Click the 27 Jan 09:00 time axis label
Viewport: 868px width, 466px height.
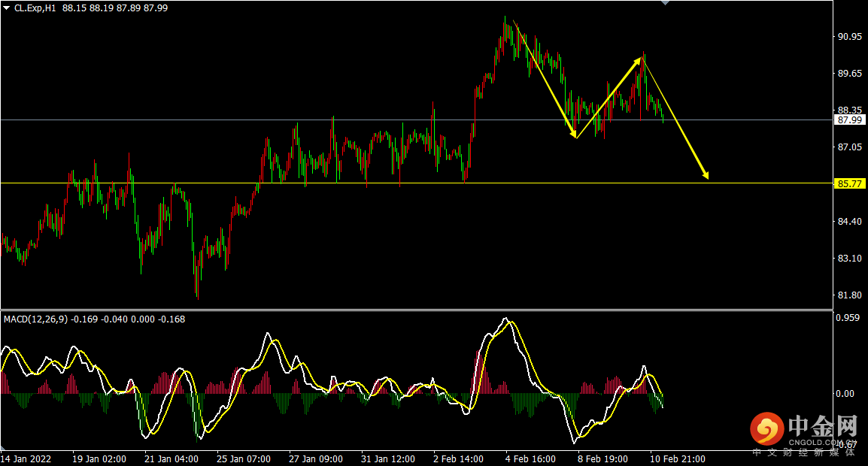coord(316,459)
